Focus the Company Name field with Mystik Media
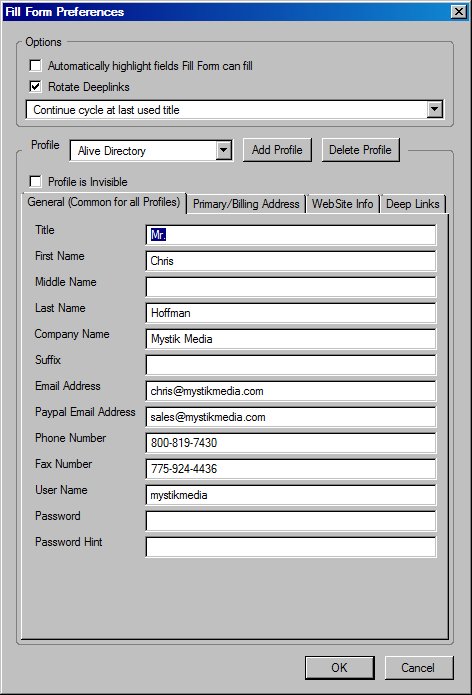The height and width of the screenshot is (695, 472). (x=291, y=339)
